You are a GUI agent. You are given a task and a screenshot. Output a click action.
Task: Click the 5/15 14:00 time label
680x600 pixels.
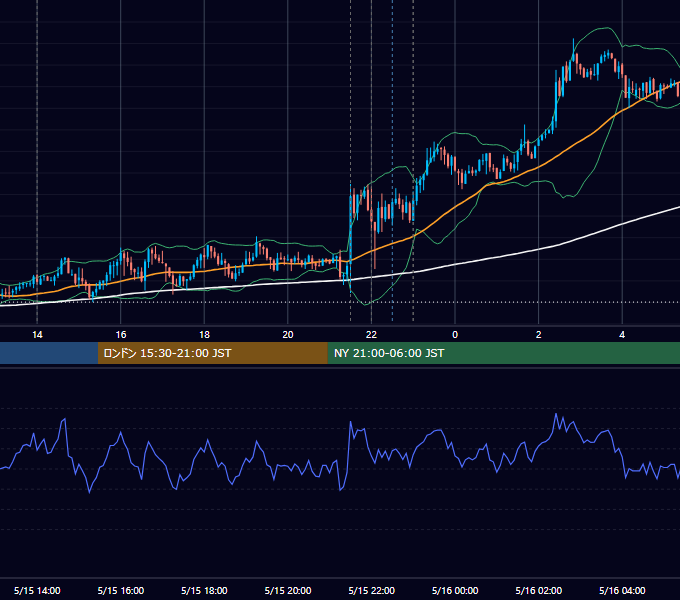pos(37,590)
